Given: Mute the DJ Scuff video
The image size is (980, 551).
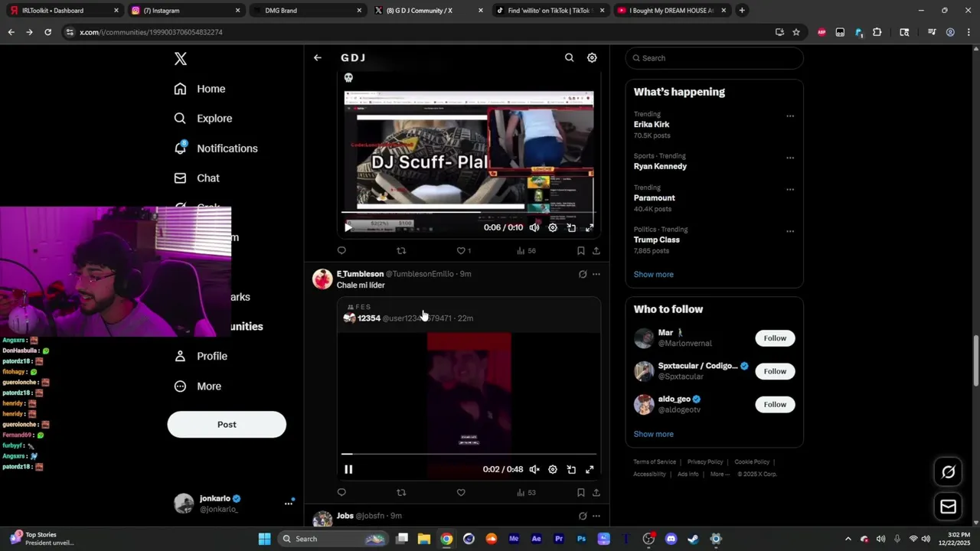Looking at the screenshot, I should pos(534,227).
